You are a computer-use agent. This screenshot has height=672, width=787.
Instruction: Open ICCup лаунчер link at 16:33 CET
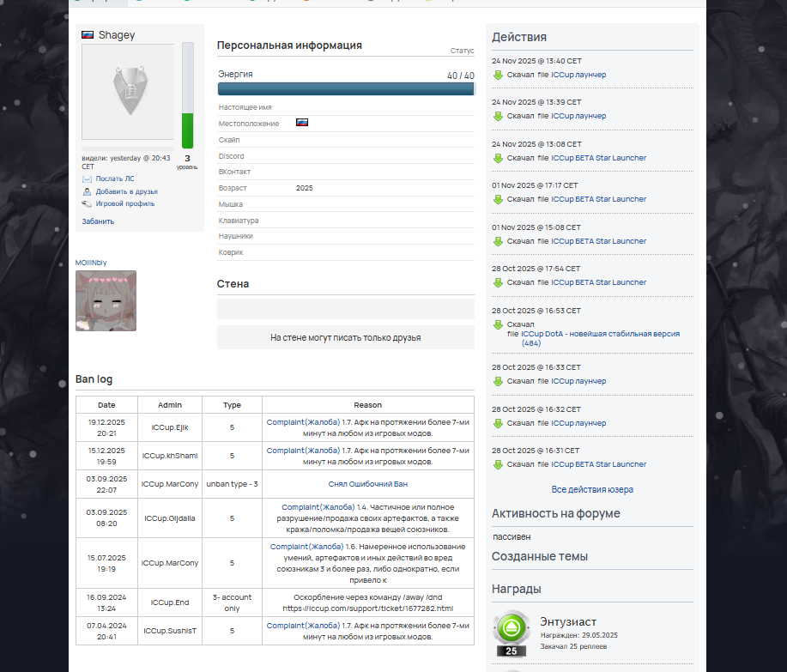click(x=578, y=381)
